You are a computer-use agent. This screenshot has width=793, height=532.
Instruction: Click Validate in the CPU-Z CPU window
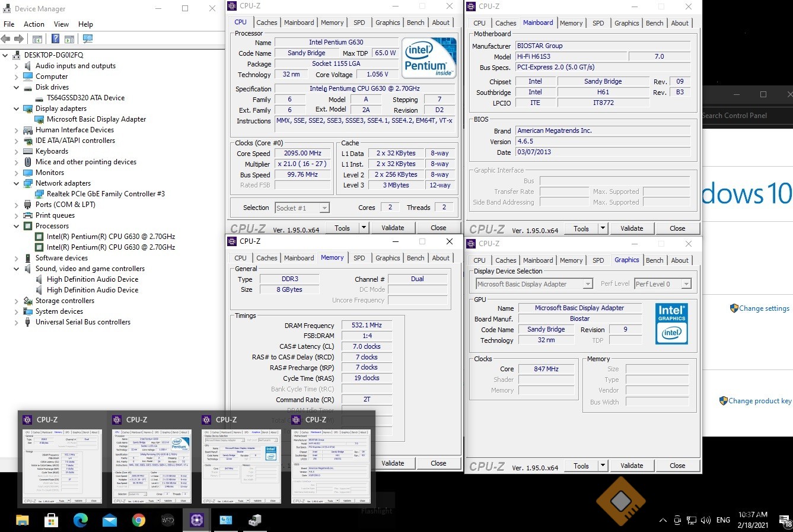pos(393,228)
